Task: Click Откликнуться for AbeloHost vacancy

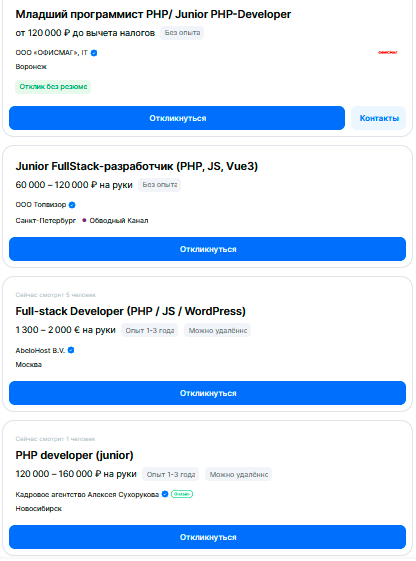Action: pyautogui.click(x=207, y=393)
